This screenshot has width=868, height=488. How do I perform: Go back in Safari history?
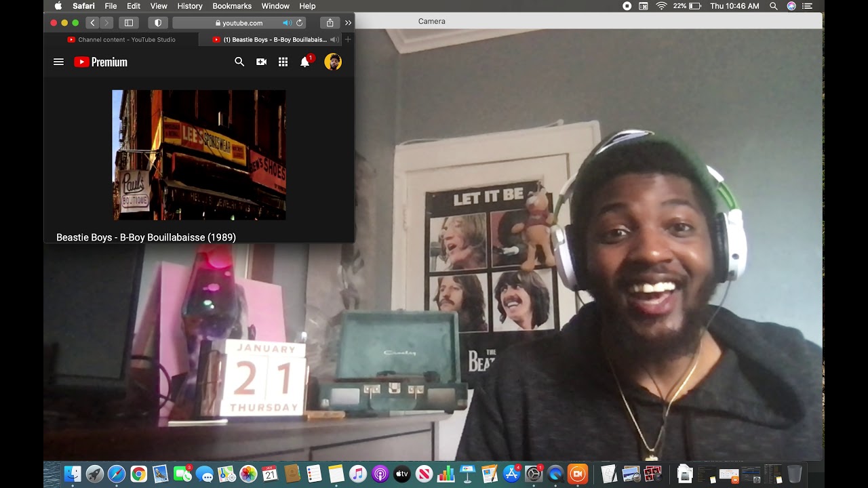pos(93,22)
